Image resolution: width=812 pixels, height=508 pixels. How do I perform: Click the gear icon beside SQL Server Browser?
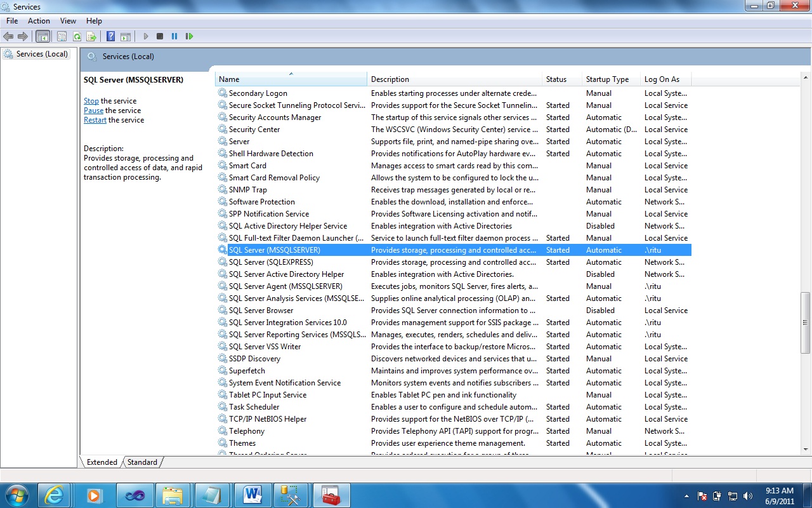pos(223,311)
